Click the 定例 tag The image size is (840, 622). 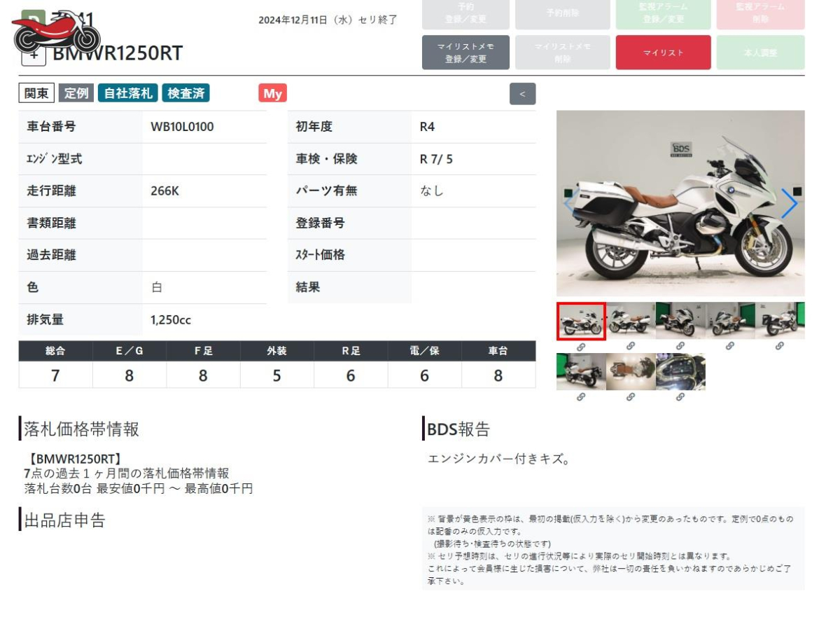pos(76,93)
